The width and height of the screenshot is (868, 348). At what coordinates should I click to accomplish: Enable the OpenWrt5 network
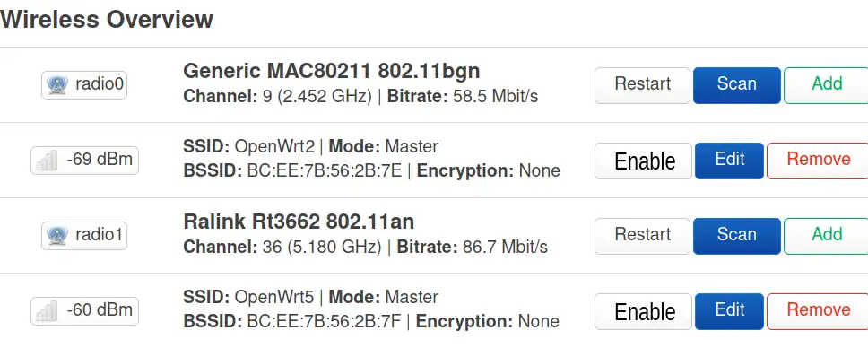[x=643, y=311]
